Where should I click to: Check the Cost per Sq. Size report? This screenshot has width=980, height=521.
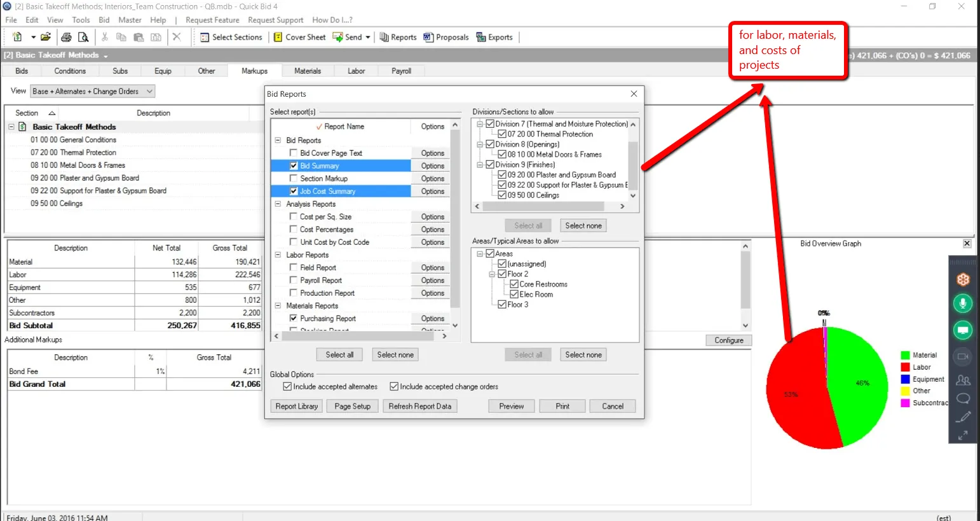click(x=294, y=216)
